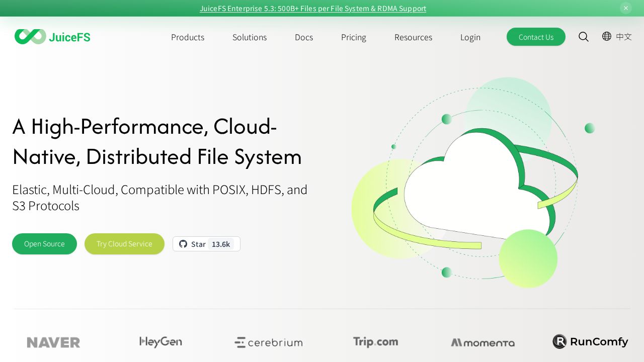Open the site search magnifier icon
The width and height of the screenshot is (644, 362).
pos(584,37)
